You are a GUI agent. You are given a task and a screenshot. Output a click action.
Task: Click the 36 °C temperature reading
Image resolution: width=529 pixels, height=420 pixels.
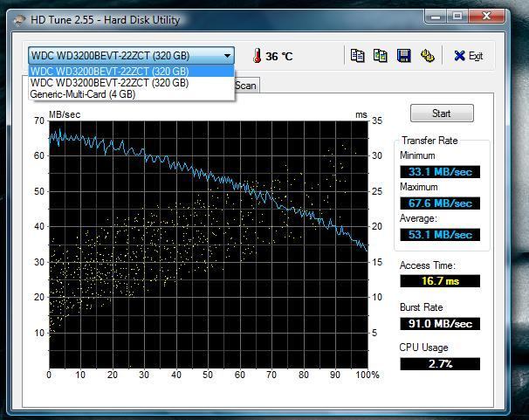pos(279,56)
